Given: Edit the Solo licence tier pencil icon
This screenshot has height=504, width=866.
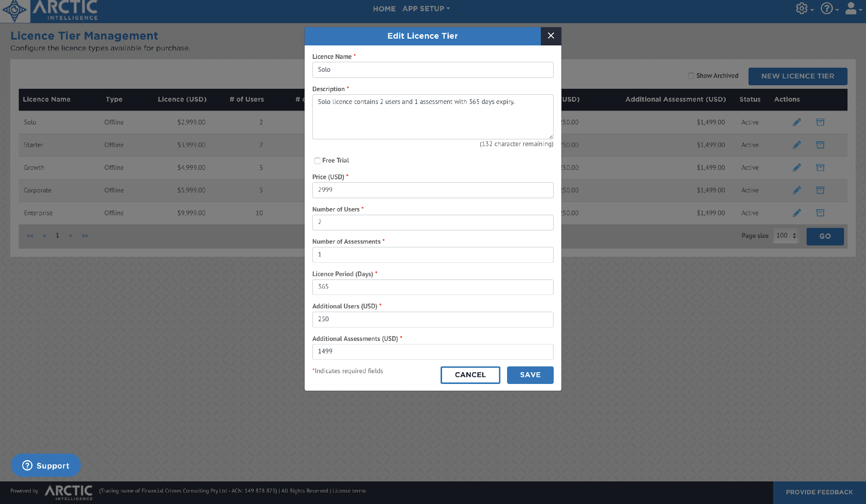Looking at the screenshot, I should click(x=797, y=122).
